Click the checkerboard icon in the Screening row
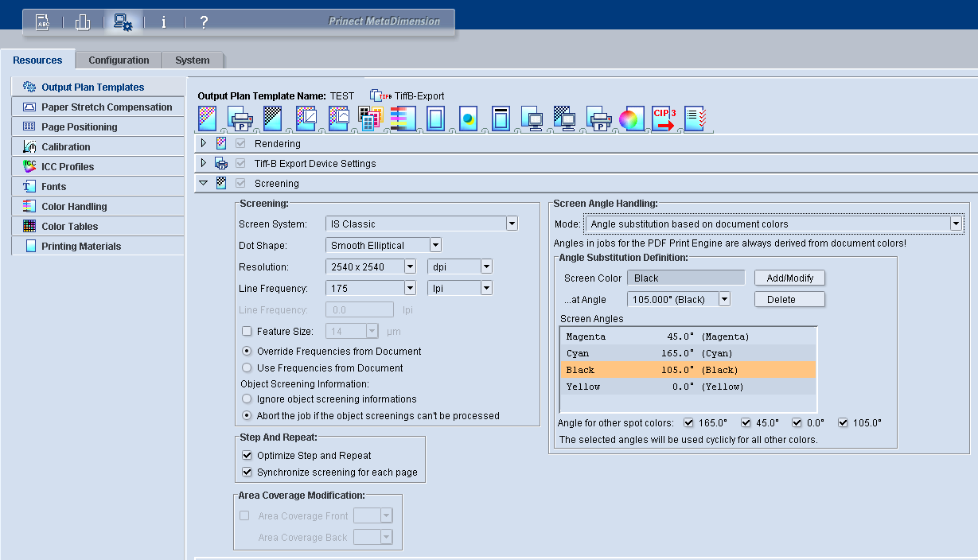Image resolution: width=978 pixels, height=560 pixels. [x=221, y=184]
